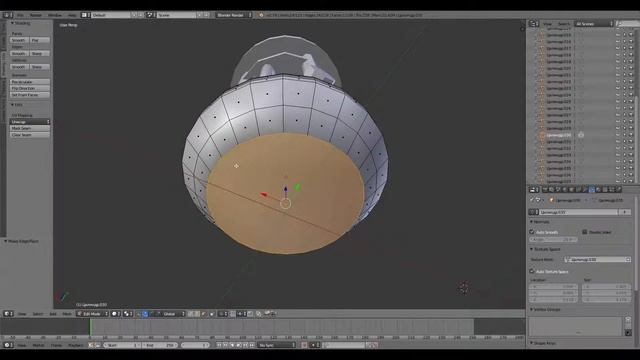Open the Mesh menu in viewport header
640x360 pixels.
[x=67, y=314]
